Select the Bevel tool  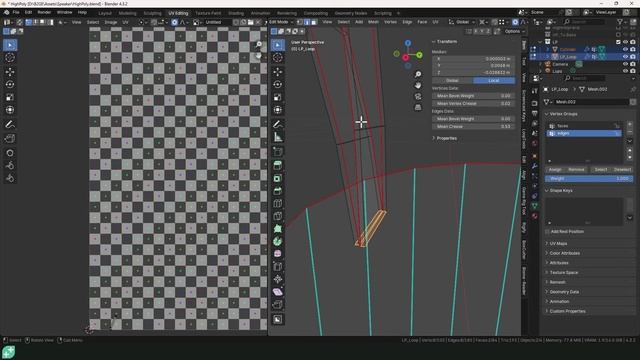coord(278,191)
